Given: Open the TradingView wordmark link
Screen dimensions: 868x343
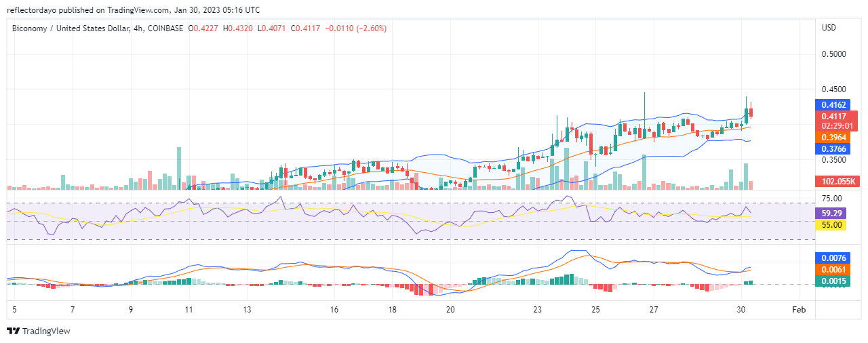Looking at the screenshot, I should click(46, 331).
